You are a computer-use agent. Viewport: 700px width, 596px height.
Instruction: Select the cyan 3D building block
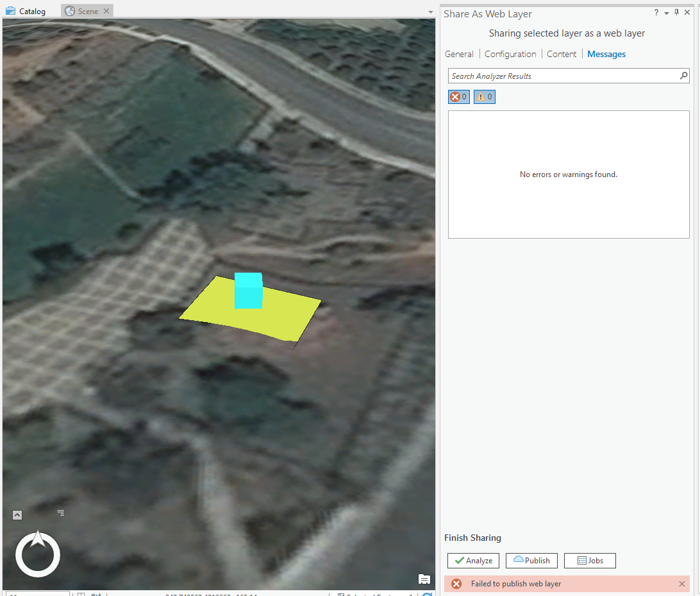tap(248, 291)
